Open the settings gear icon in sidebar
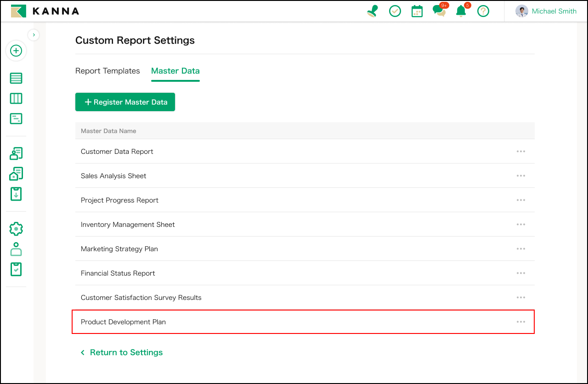 [16, 229]
